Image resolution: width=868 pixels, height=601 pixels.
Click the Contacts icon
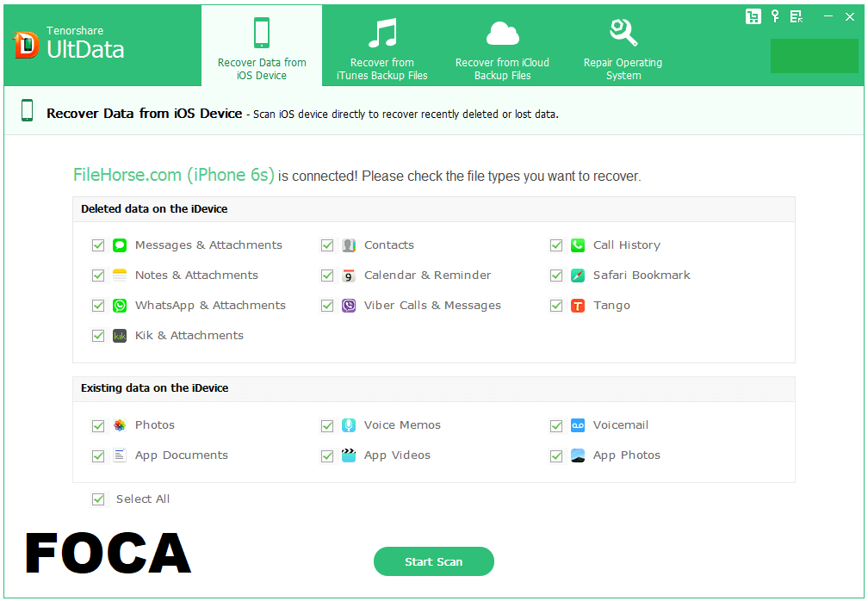point(349,245)
